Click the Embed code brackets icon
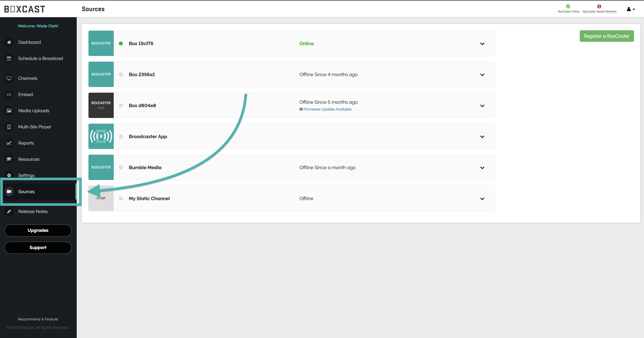The width and height of the screenshot is (644, 338). (9, 95)
